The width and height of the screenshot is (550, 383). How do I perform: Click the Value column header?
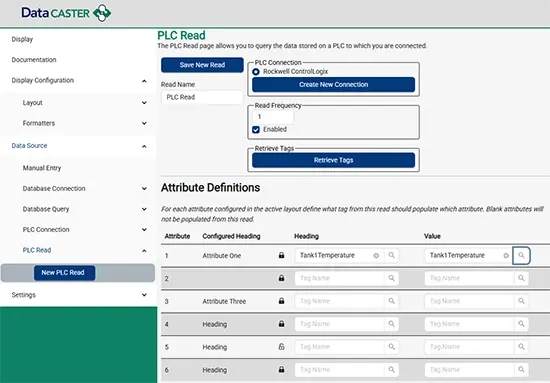coord(432,236)
